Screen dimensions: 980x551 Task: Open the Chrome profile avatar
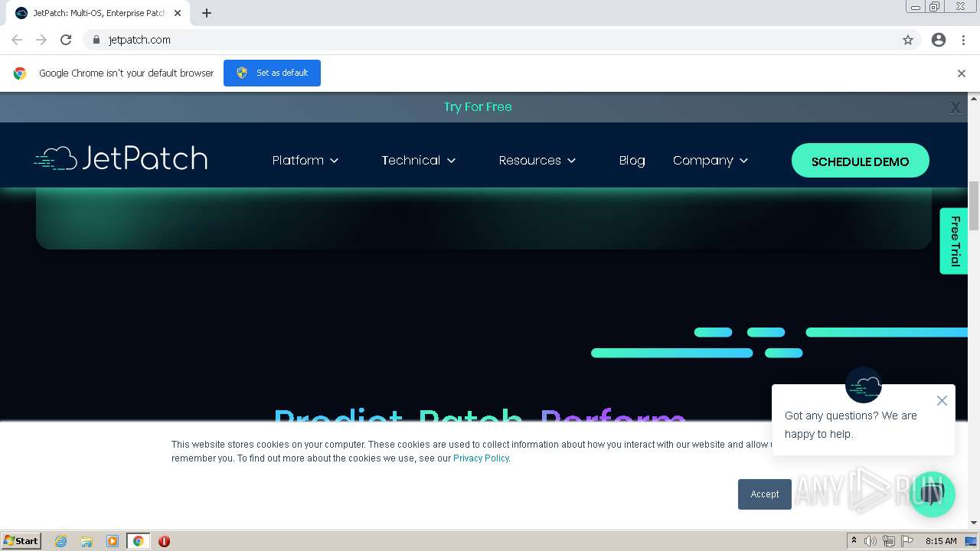click(939, 40)
